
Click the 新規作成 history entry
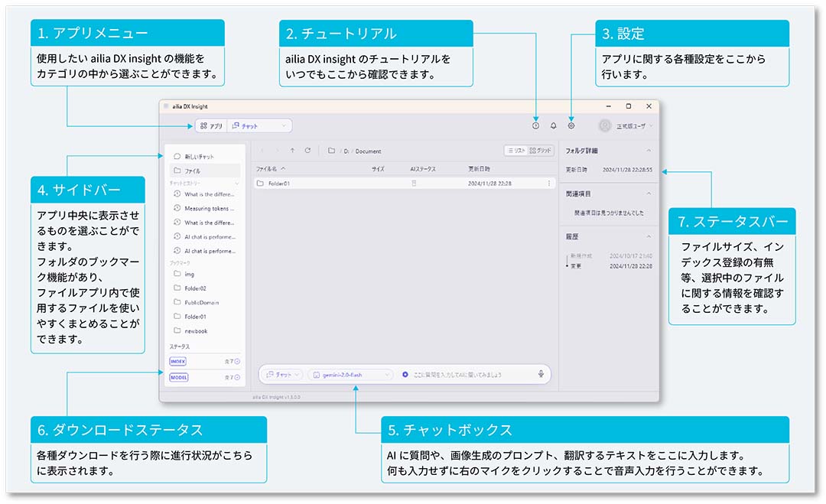(x=581, y=255)
